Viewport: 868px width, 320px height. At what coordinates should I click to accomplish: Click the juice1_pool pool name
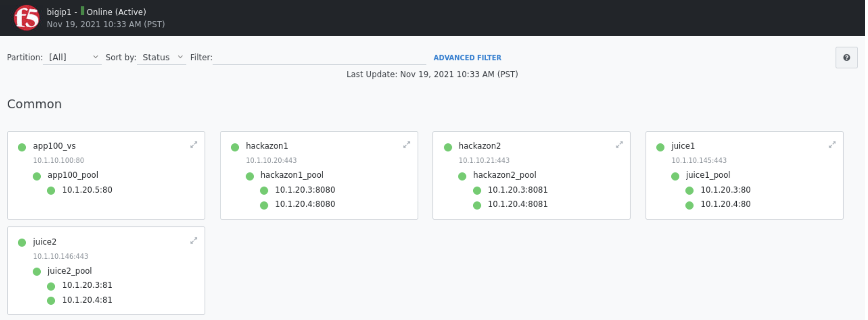pos(707,175)
